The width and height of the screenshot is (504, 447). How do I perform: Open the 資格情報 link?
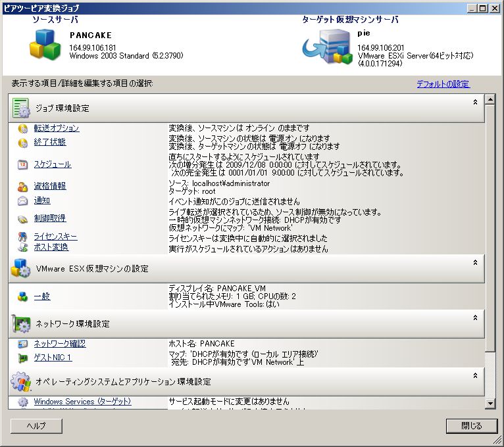[50, 186]
